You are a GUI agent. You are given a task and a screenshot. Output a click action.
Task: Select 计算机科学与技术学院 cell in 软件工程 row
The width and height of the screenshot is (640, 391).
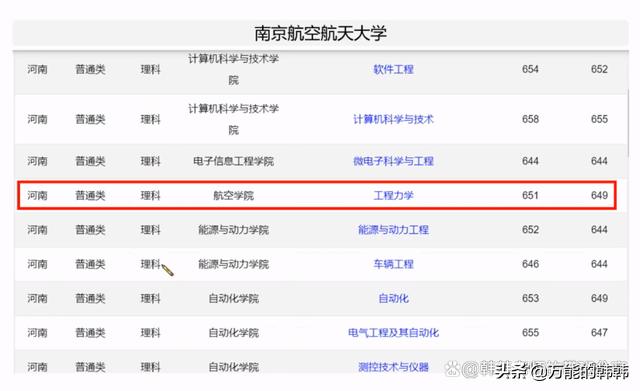pos(233,69)
